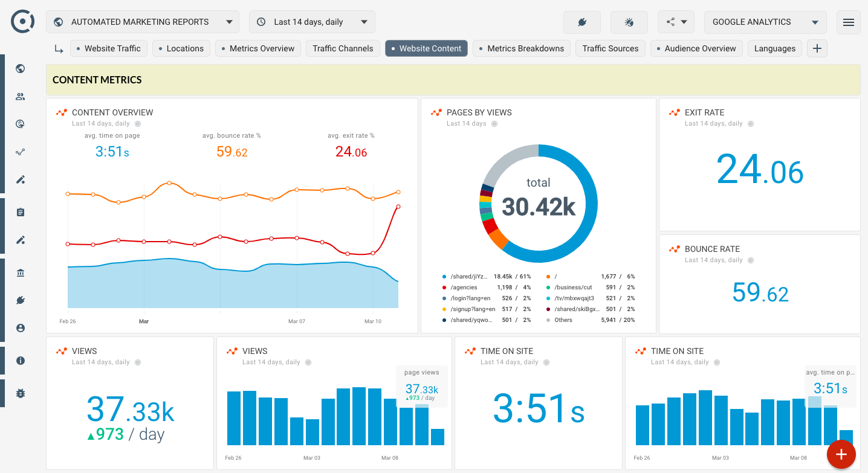This screenshot has width=868, height=473.
Task: Select the Languages tab
Action: point(774,48)
